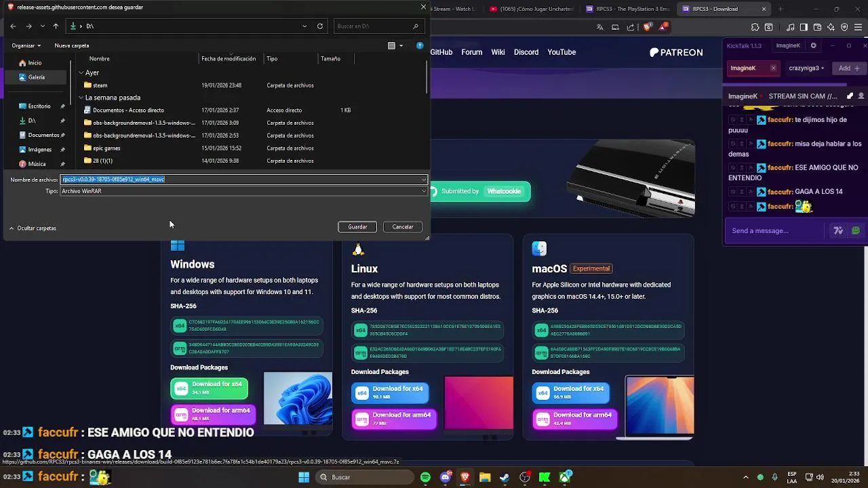Open the recent locations dropdown arrow
This screenshot has width=868, height=488.
[x=43, y=26]
